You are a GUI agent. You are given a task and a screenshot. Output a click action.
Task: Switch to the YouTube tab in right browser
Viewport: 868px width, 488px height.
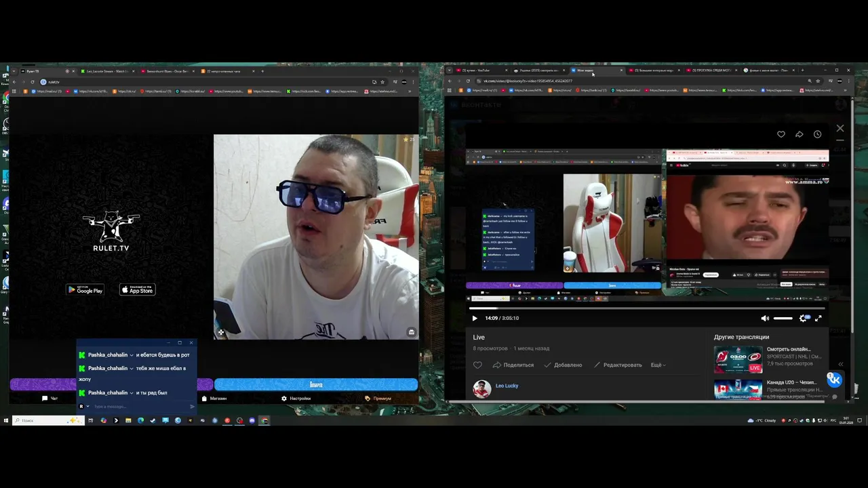tap(480, 70)
